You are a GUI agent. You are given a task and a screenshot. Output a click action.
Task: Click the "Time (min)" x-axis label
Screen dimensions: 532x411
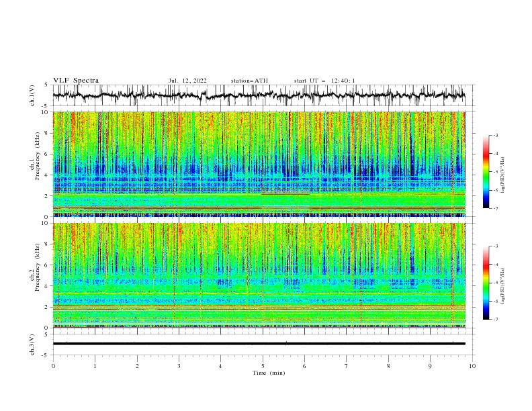tap(269, 373)
